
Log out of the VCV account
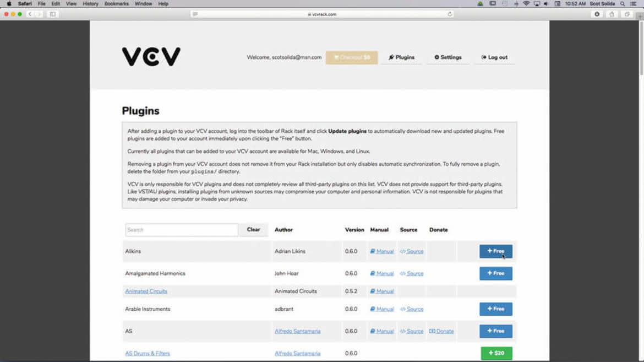(x=494, y=57)
